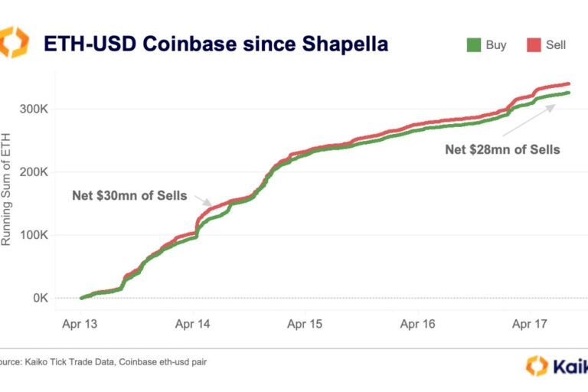Toggle the Sell legend label
This screenshot has width=588, height=392.
point(555,45)
